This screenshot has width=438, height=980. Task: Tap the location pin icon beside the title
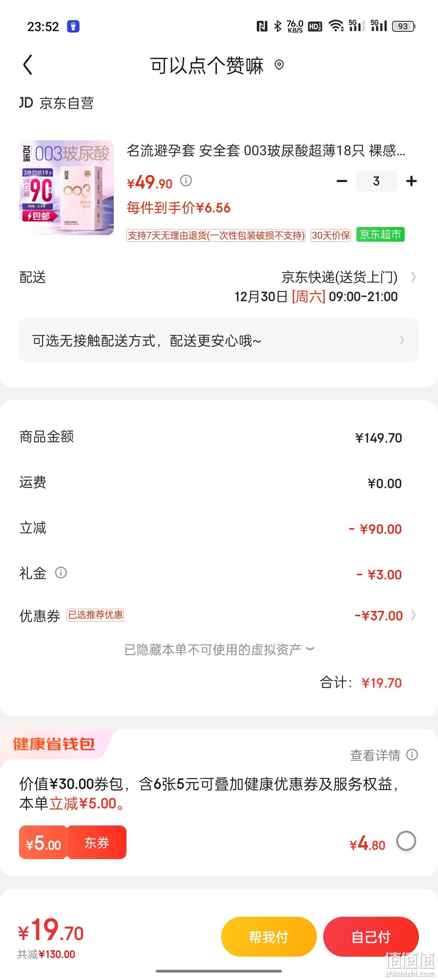pyautogui.click(x=279, y=65)
